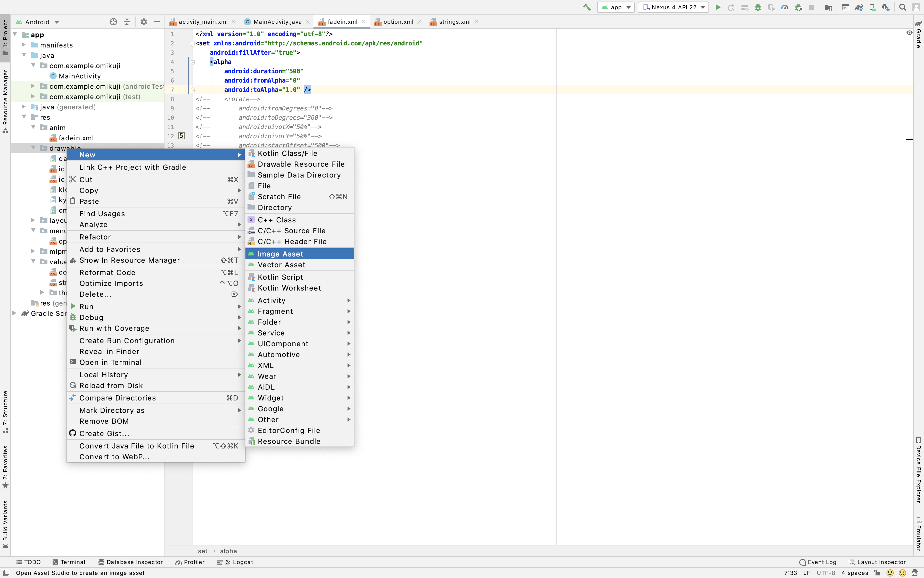The height and width of the screenshot is (578, 924).
Task: Click the Make Project hammer icon
Action: (587, 7)
